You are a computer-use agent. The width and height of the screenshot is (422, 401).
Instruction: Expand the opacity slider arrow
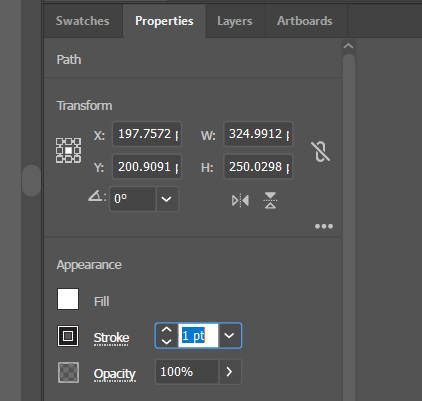(229, 372)
